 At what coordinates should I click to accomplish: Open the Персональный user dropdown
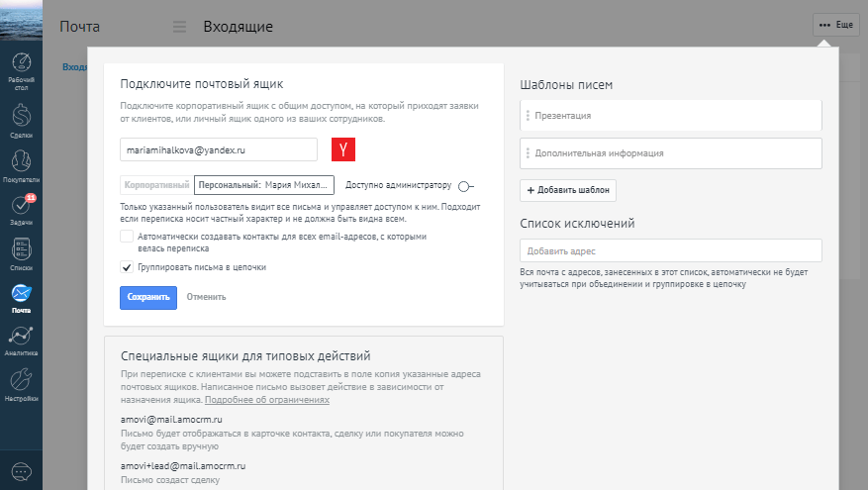(x=264, y=185)
